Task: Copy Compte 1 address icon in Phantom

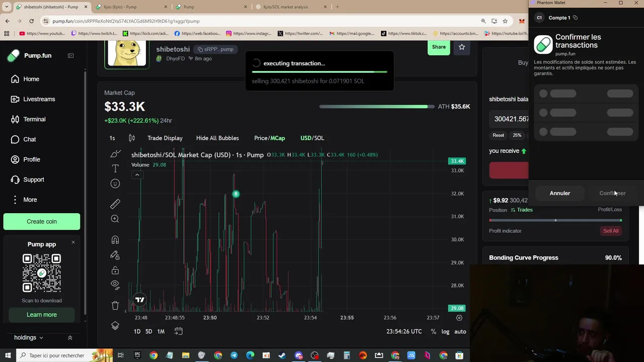Action: (575, 18)
